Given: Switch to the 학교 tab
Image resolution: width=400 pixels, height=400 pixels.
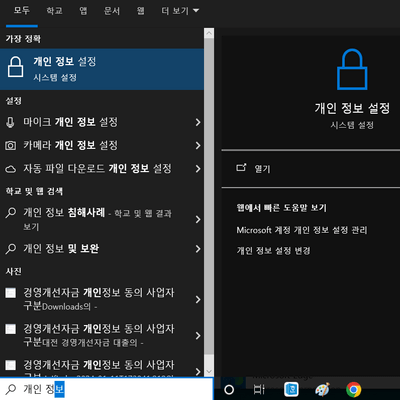Looking at the screenshot, I should point(54,11).
